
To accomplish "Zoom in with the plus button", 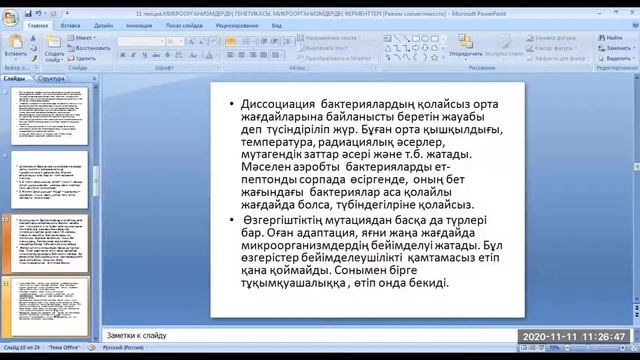I will [622, 348].
